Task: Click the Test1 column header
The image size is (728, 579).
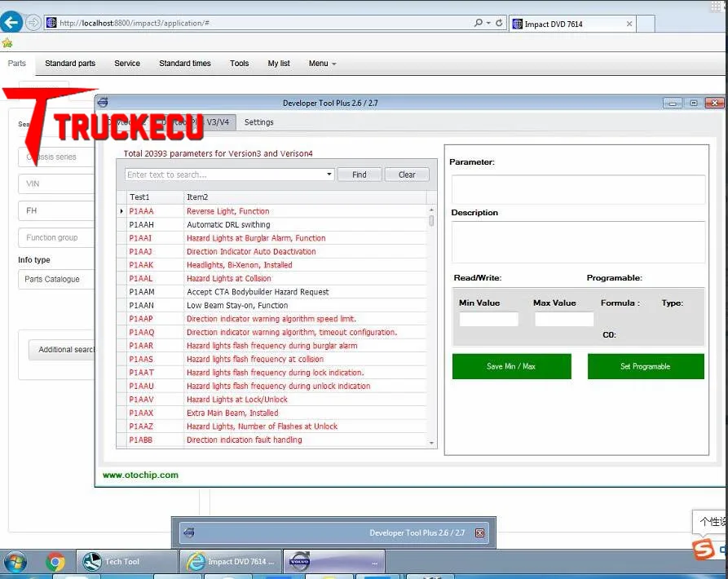Action: coord(155,197)
